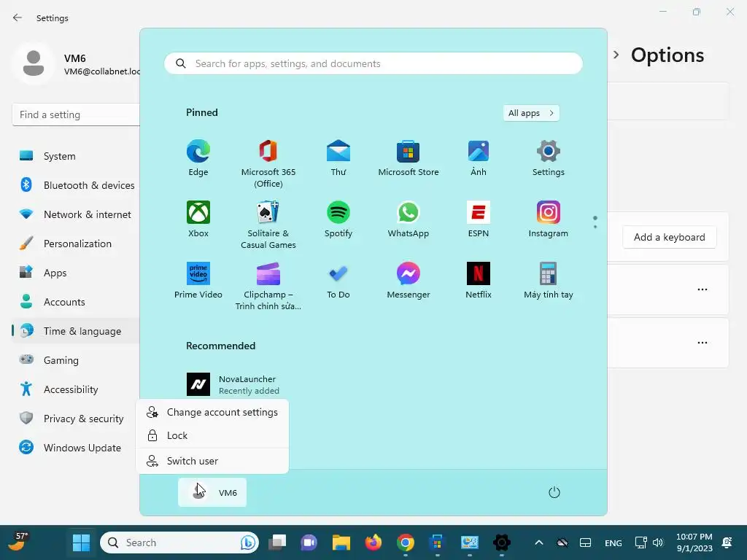The height and width of the screenshot is (560, 747).
Task: Open the volume control in tray
Action: (x=658, y=542)
